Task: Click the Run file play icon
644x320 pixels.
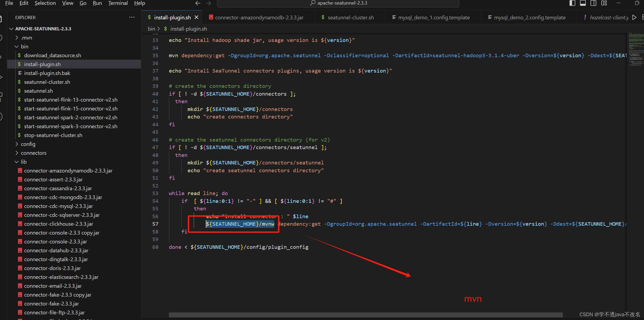Action: coord(634,17)
